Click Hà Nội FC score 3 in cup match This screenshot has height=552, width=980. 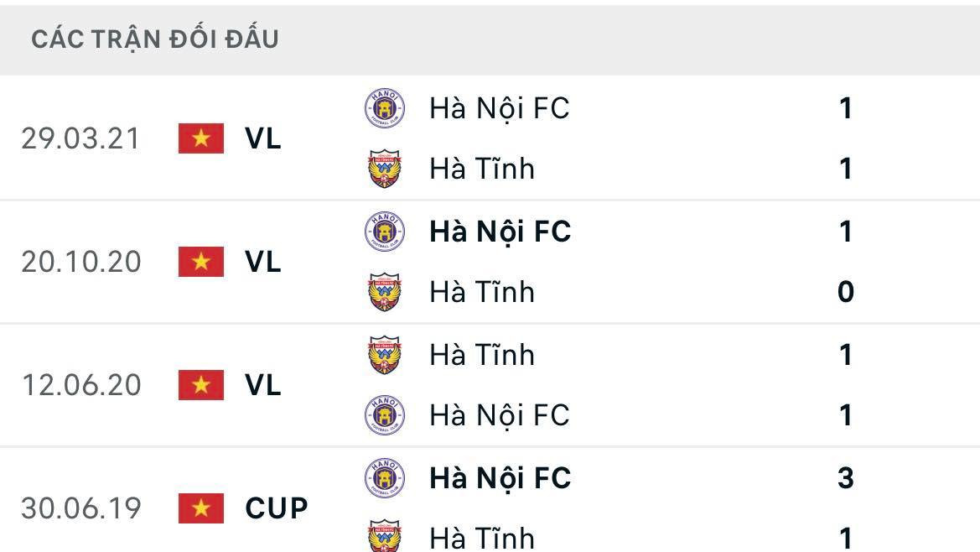tap(845, 478)
